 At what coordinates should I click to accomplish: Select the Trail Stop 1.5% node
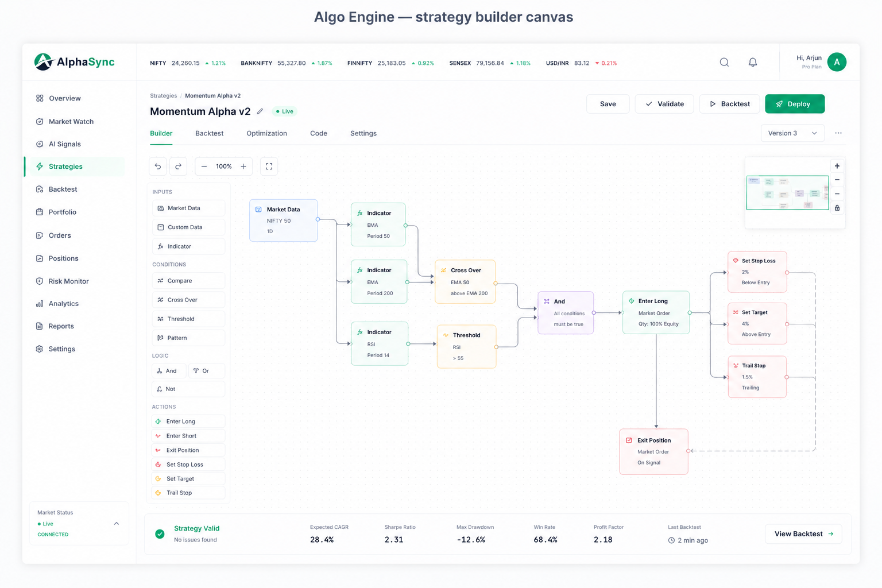pyautogui.click(x=757, y=377)
